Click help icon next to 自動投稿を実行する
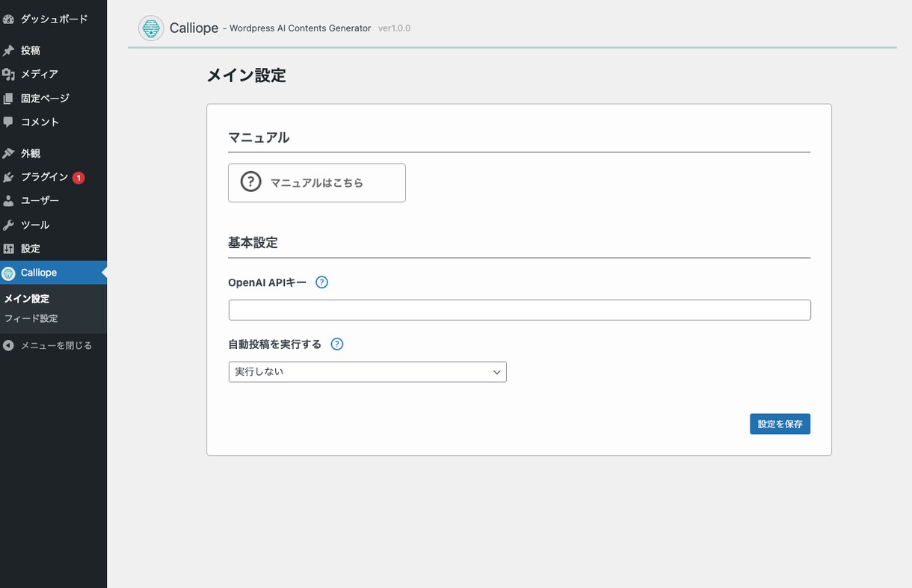Screen dimensions: 912x588 337,344
